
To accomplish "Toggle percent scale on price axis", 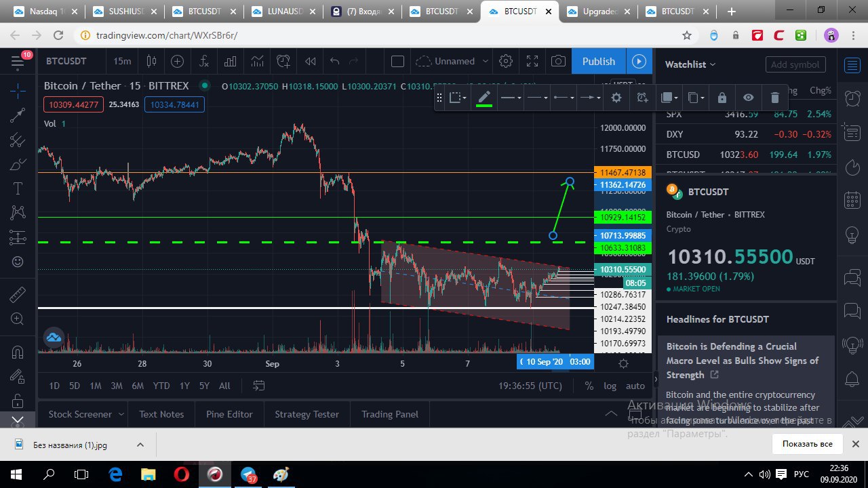I will tap(589, 386).
